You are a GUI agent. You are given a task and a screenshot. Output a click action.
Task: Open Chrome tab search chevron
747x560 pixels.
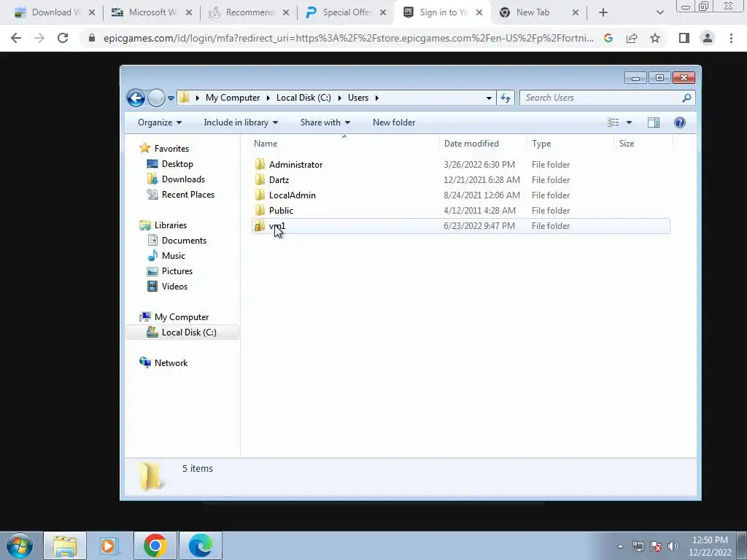[x=659, y=13]
